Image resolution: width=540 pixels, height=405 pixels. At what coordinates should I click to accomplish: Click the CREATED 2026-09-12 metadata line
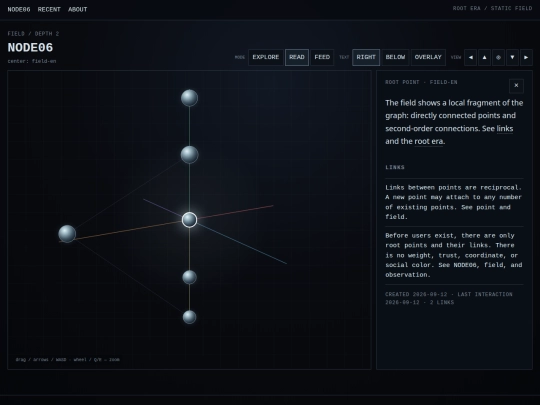coord(449,299)
